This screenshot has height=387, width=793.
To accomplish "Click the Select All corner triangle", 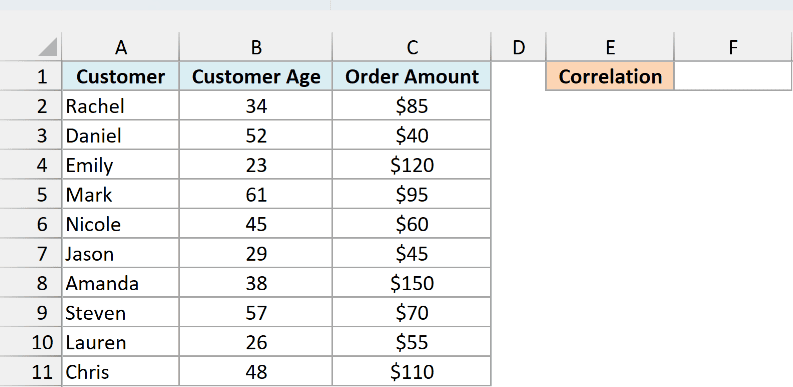I will 47,48.
